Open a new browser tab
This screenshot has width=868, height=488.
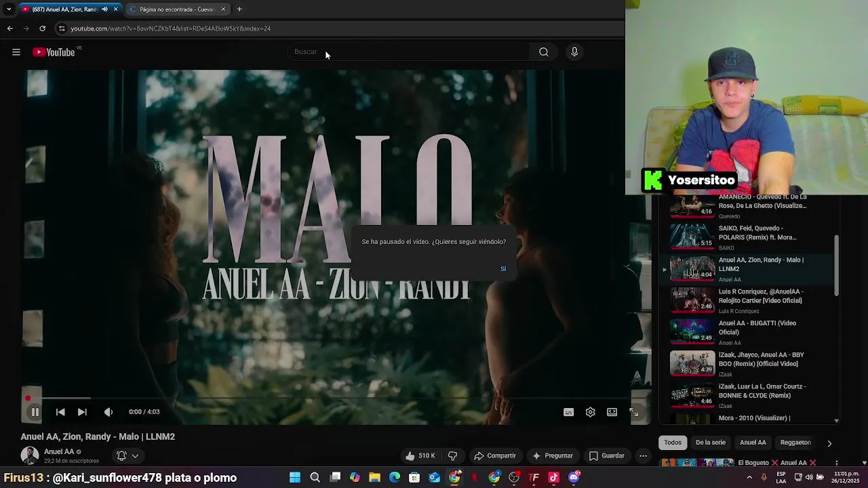pyautogui.click(x=239, y=9)
